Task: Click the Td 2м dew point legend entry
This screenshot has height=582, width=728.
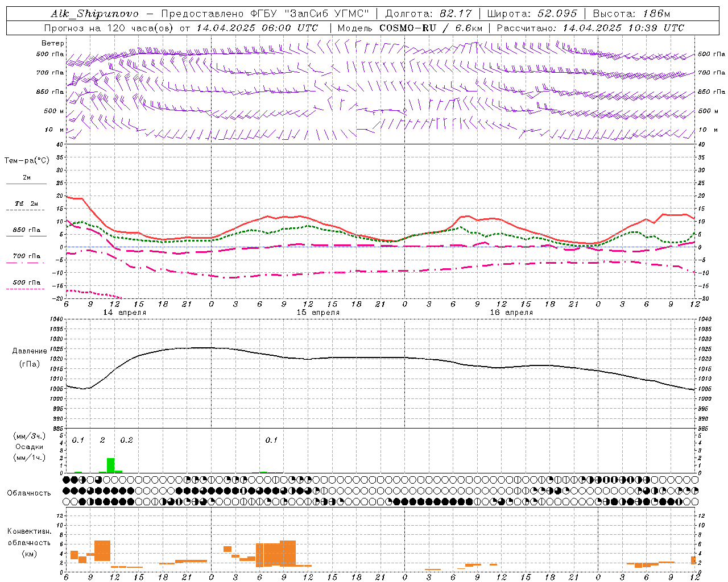Action: pyautogui.click(x=27, y=203)
